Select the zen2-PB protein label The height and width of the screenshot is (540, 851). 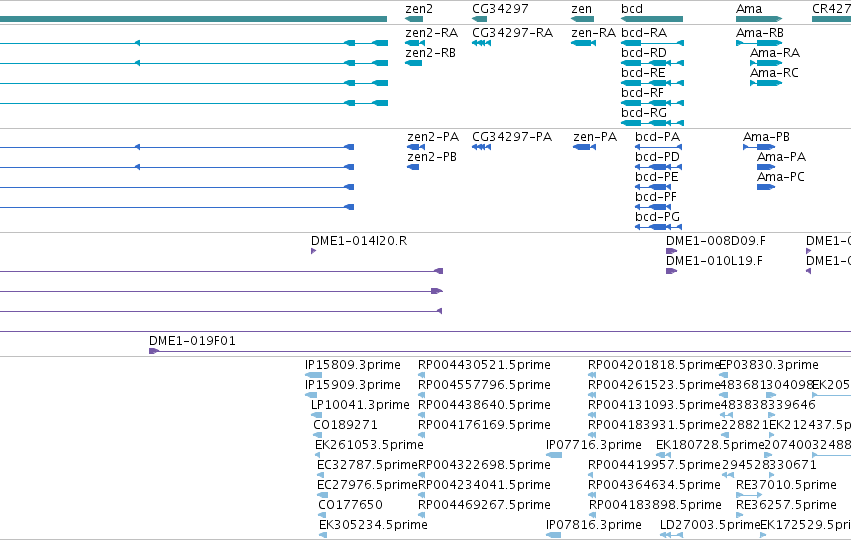432,157
